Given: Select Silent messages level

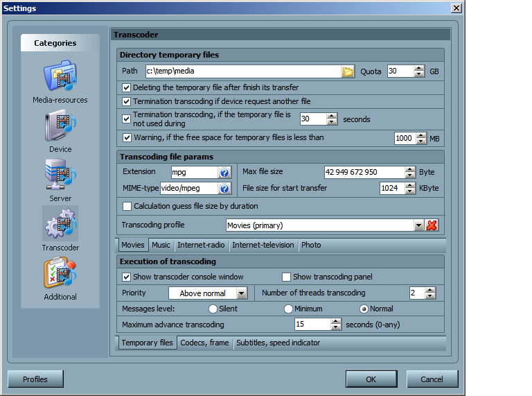Looking at the screenshot, I should click(x=213, y=309).
